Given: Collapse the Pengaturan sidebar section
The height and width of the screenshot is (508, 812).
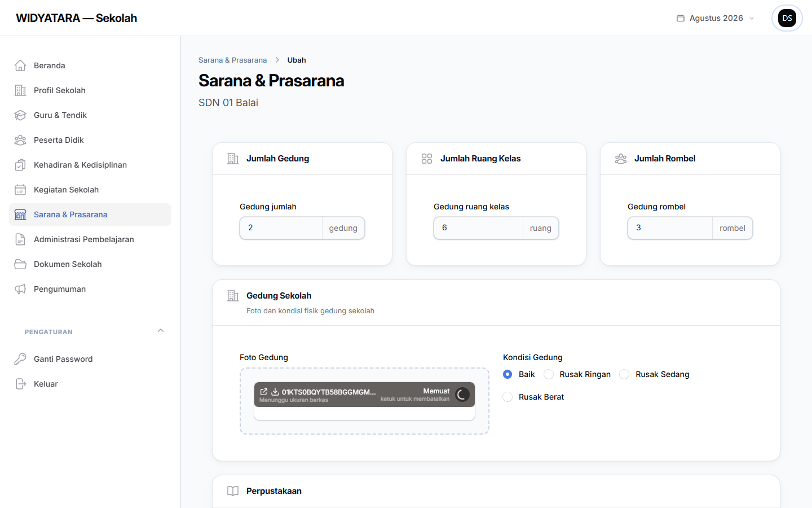Looking at the screenshot, I should tap(161, 331).
